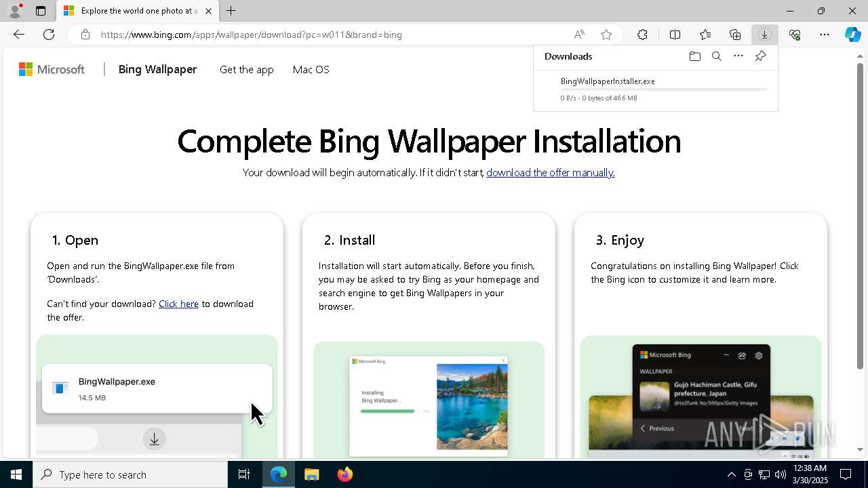Click the taskbar clock and date
The width and height of the screenshot is (868, 488).
[x=809, y=474]
